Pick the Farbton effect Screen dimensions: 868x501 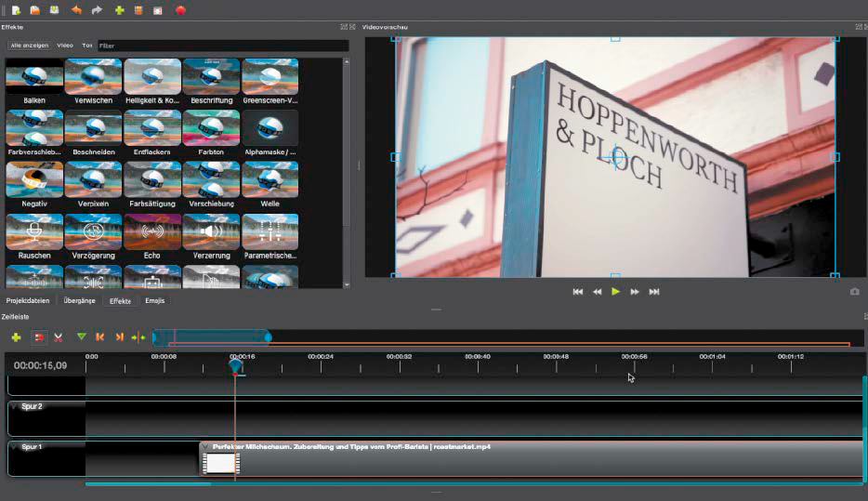pyautogui.click(x=212, y=133)
